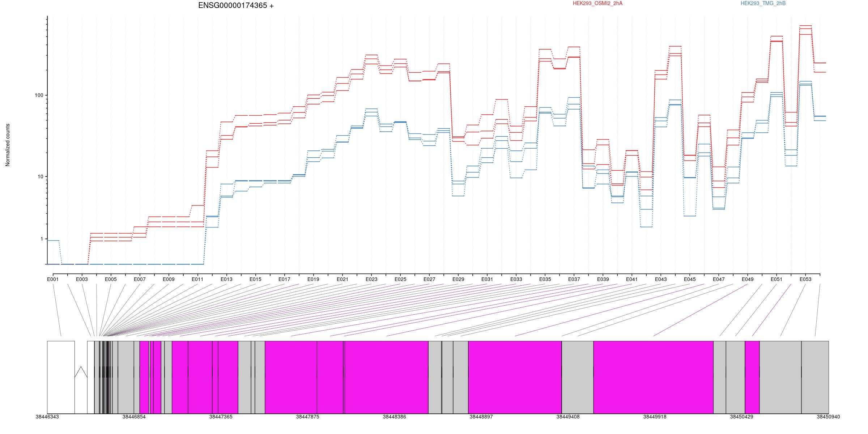Select the HEK293_OSMI2_2hA legend label
Viewport: 868px width, 434px height.
(597, 3)
